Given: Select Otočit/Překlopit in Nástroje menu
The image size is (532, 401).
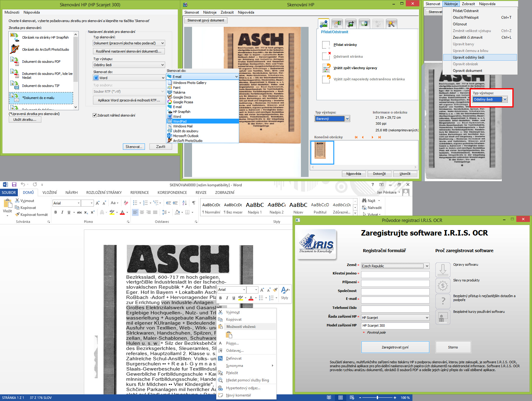Looking at the screenshot, I should tap(480, 18).
